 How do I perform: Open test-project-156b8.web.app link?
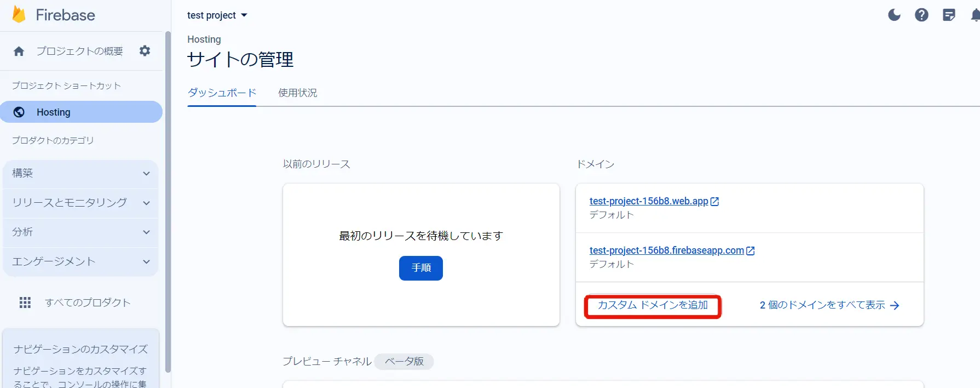point(649,201)
